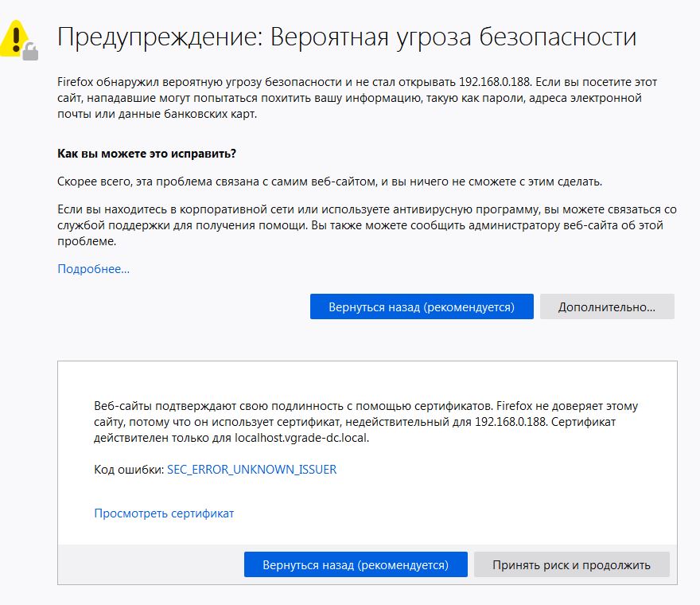This screenshot has width=700, height=605.
Task: Click the word "Firefox" starting first paragraph
Action: click(76, 82)
